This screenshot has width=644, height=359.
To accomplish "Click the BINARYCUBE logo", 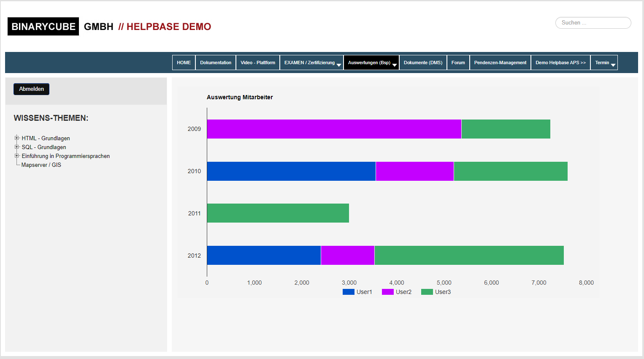I will point(43,27).
